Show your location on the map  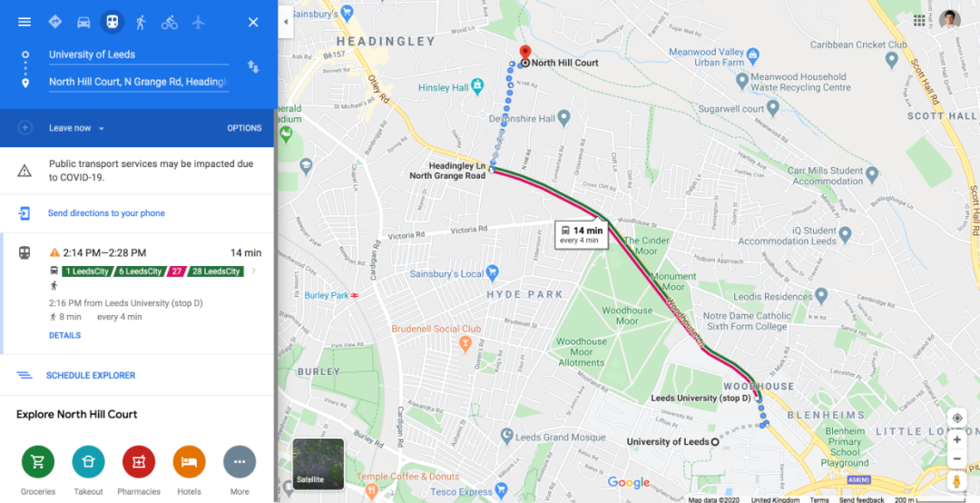(957, 418)
